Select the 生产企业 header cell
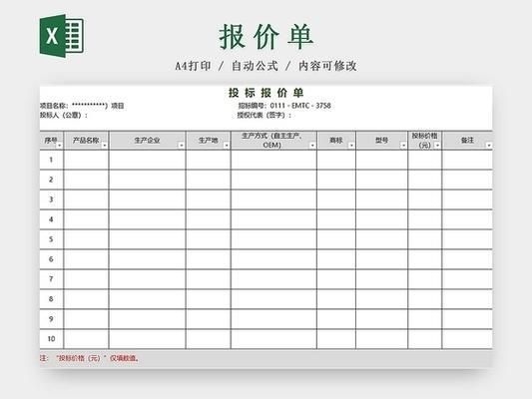This screenshot has height=399, width=532. [x=148, y=140]
